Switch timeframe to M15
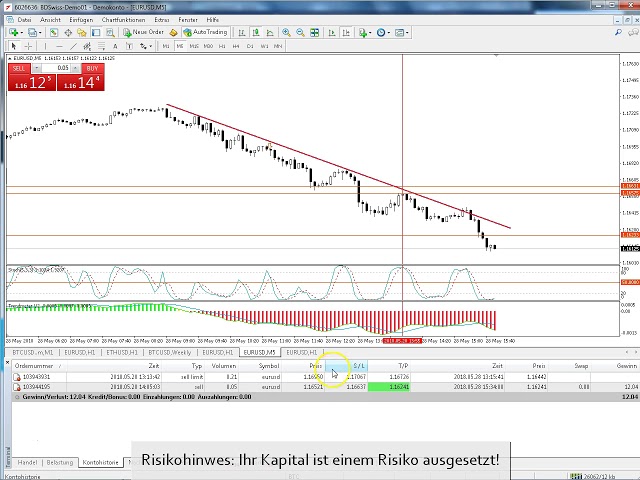Image resolution: width=640 pixels, height=480 pixels. [x=194, y=46]
